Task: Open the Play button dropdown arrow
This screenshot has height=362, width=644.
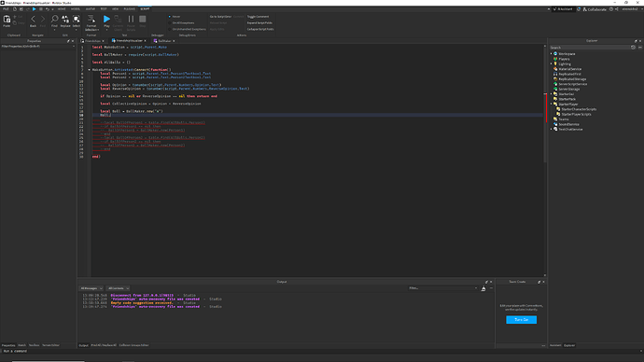Action: click(106, 30)
